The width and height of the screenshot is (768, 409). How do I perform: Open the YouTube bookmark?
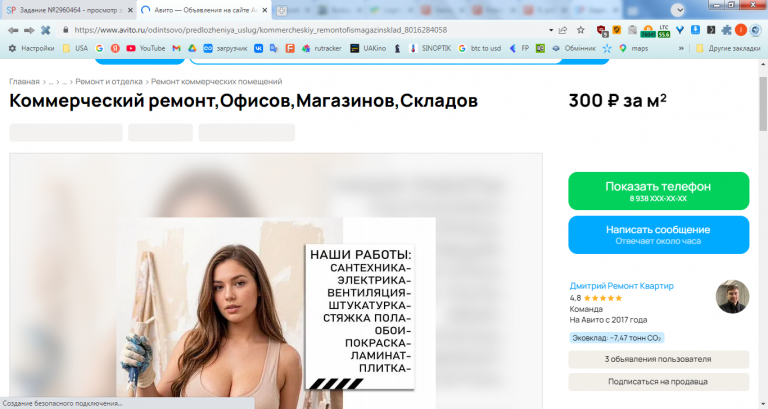145,48
